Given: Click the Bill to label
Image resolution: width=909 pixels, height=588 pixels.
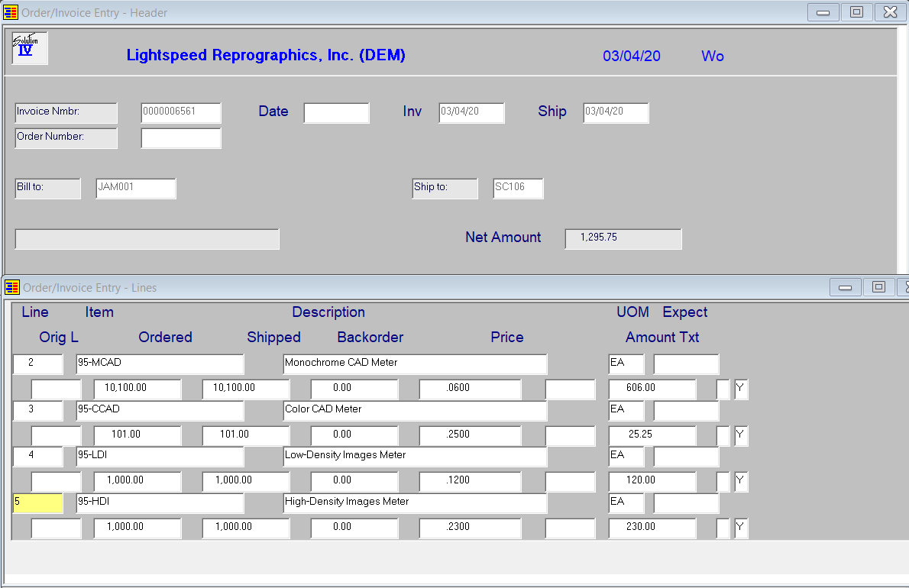Looking at the screenshot, I should 47,188.
